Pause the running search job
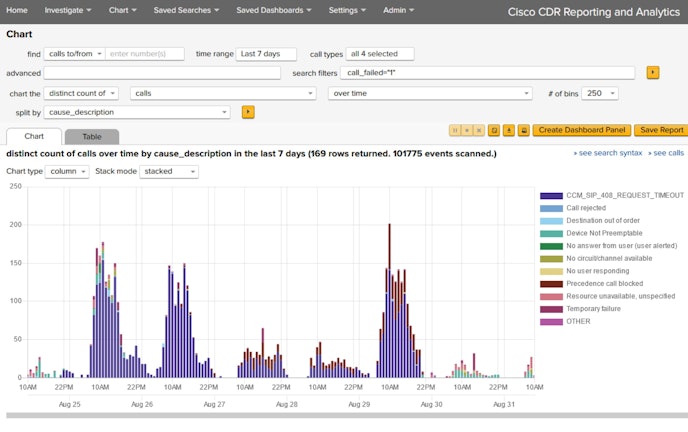The image size is (688, 432). 456,130
